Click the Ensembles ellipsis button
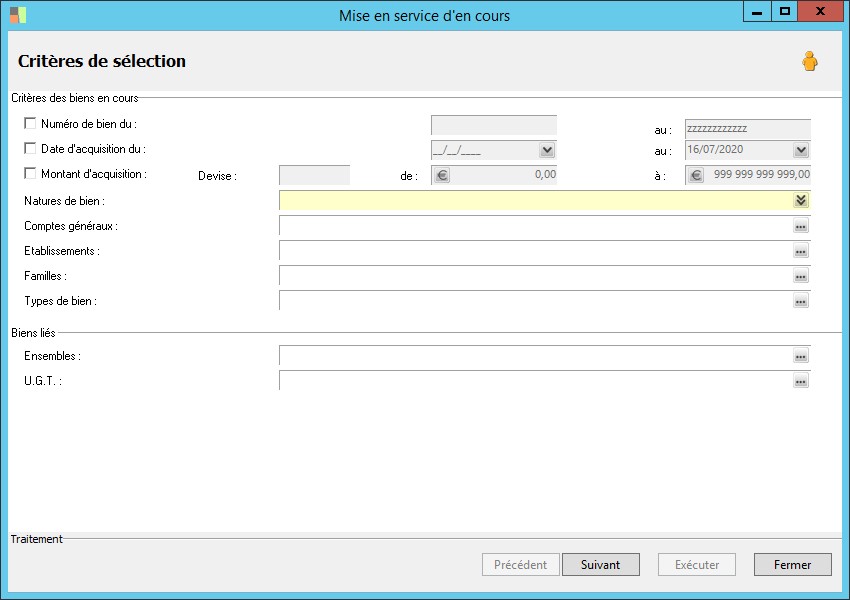This screenshot has width=850, height=600. click(801, 356)
